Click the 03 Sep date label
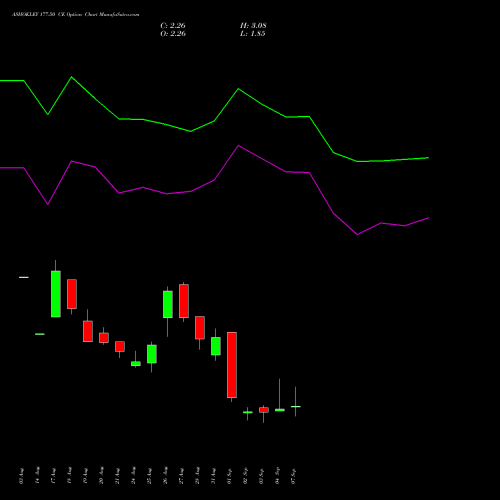500x500 pixels. coord(261,476)
